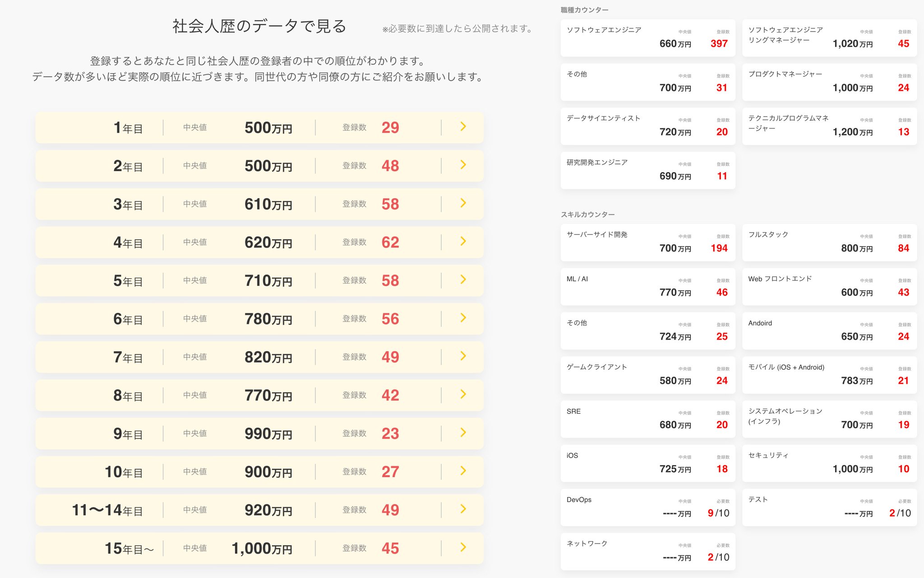Click registration count 62 in 4年目 row
924x578 pixels.
pos(390,242)
